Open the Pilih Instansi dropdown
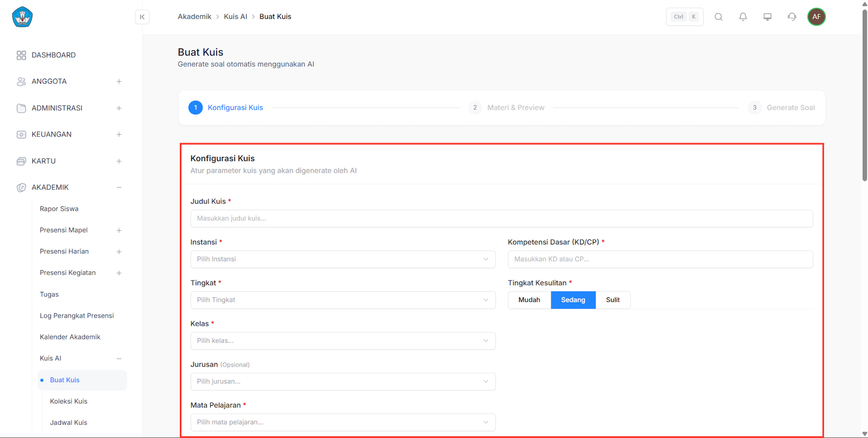Image resolution: width=868 pixels, height=438 pixels. (x=343, y=259)
